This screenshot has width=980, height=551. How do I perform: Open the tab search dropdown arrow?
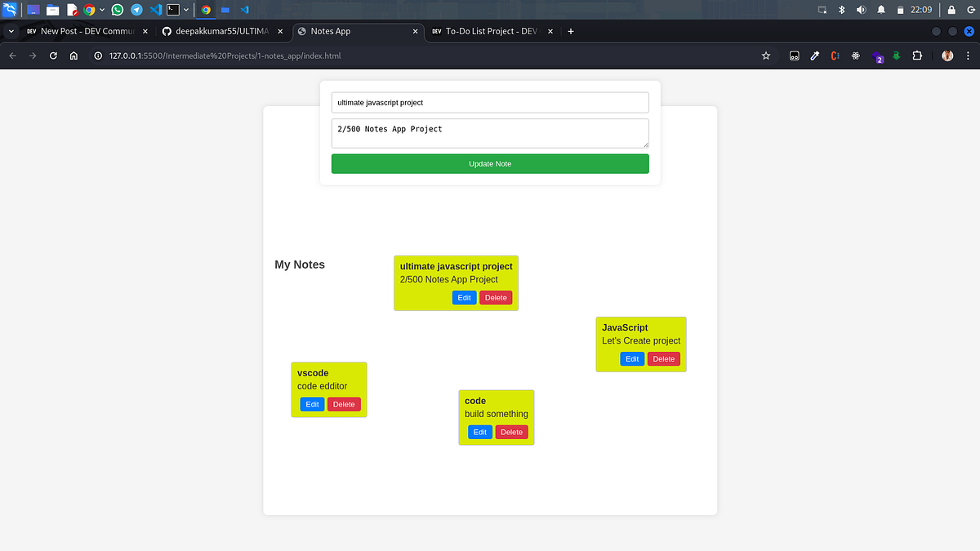coord(11,31)
